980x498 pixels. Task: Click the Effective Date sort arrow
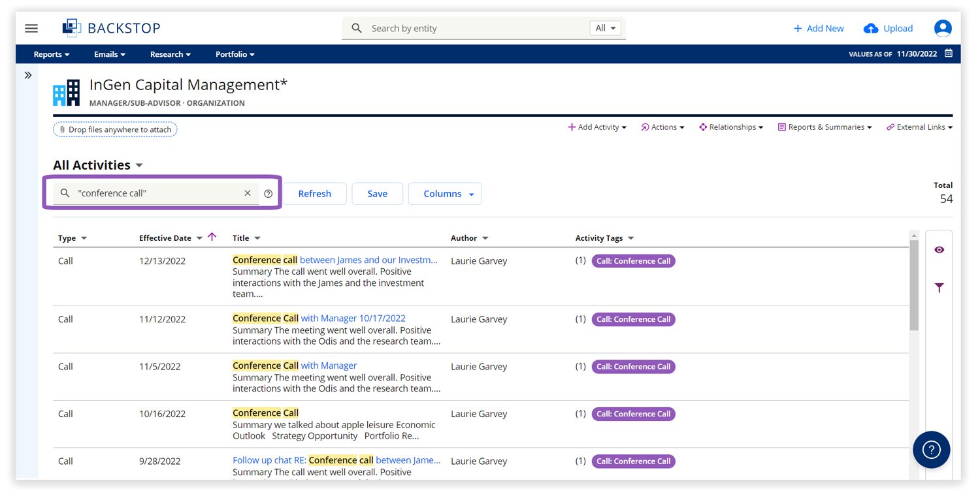pos(212,237)
